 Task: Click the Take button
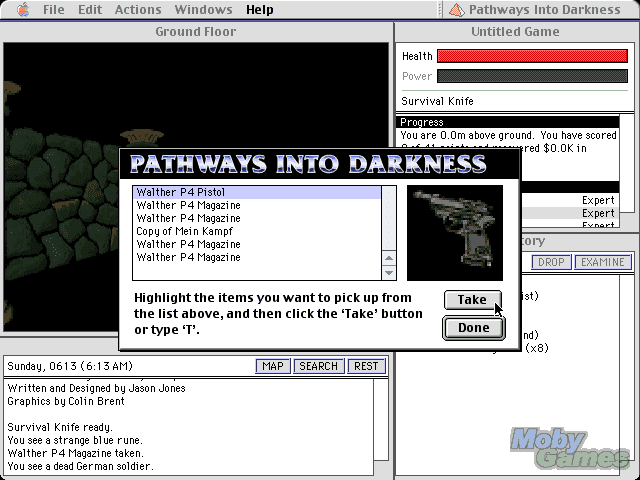[x=472, y=300]
